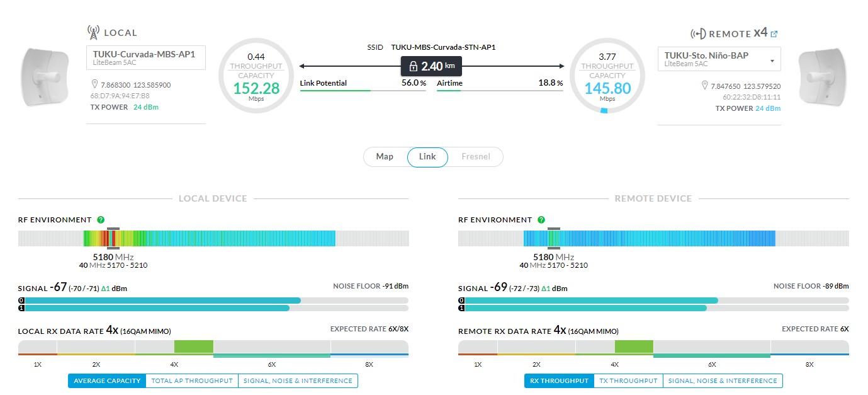Click the TUKU-Curvada-MBS-AP1 device name field
Viewport: 868px width, 395px height.
145,57
